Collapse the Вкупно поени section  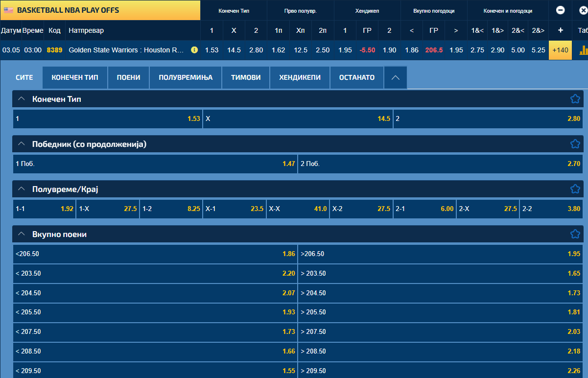coord(21,234)
